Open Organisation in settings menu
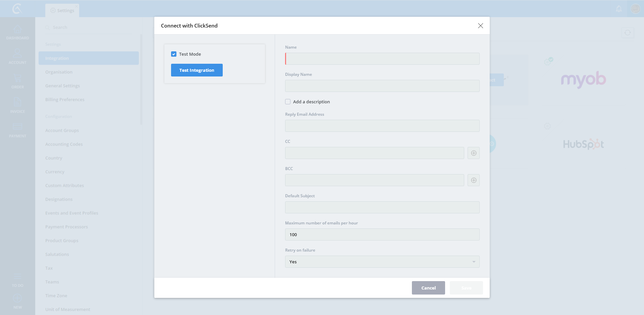This screenshot has height=315, width=644. 59,72
